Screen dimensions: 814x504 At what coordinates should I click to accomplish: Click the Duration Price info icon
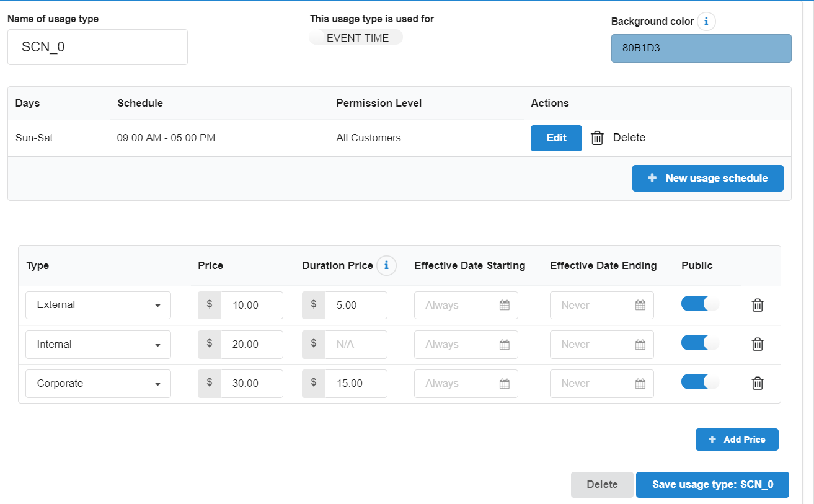click(x=386, y=265)
